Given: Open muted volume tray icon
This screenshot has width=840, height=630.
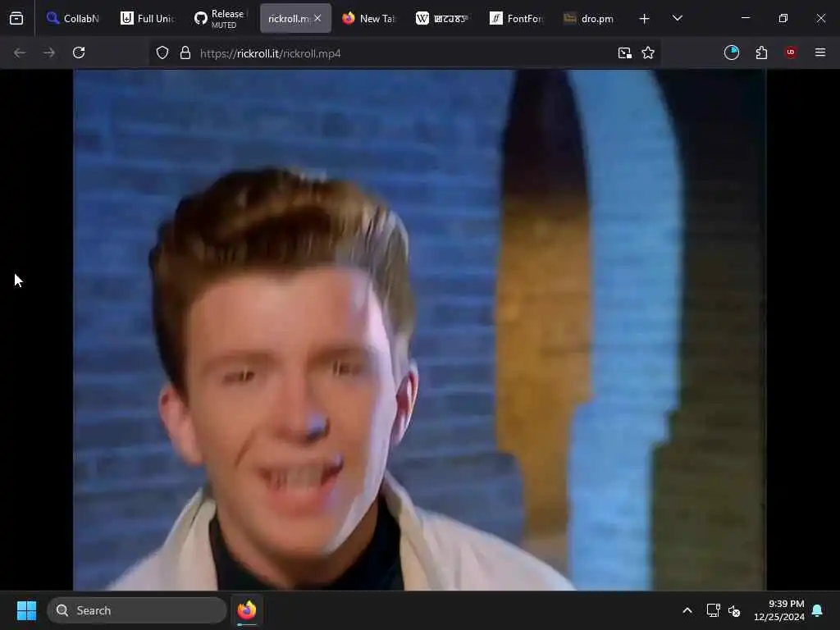Looking at the screenshot, I should click(734, 610).
